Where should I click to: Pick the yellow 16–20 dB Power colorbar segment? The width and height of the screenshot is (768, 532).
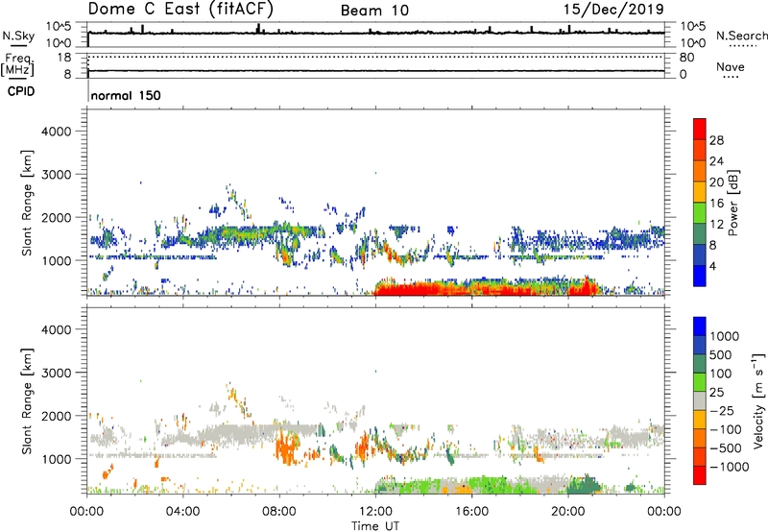(x=700, y=192)
